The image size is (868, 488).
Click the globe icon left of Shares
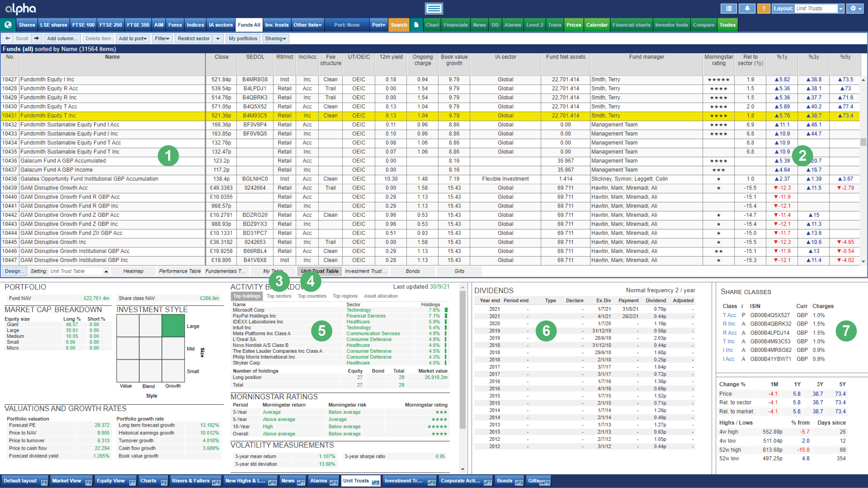point(8,25)
